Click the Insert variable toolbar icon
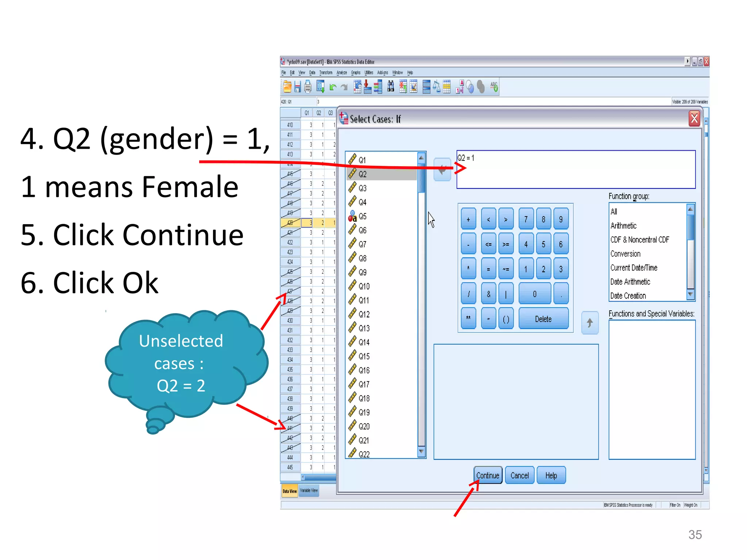This screenshot has width=747, height=560. [x=414, y=86]
